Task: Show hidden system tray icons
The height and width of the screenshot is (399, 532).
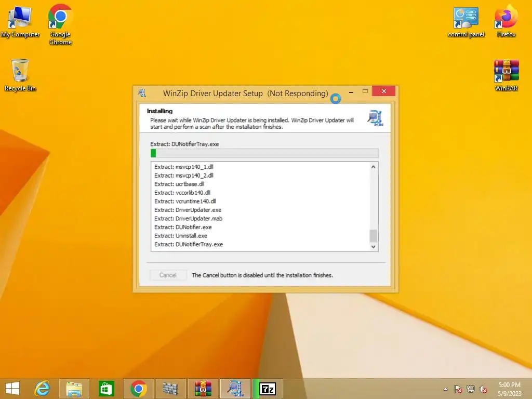Action: tap(445, 389)
